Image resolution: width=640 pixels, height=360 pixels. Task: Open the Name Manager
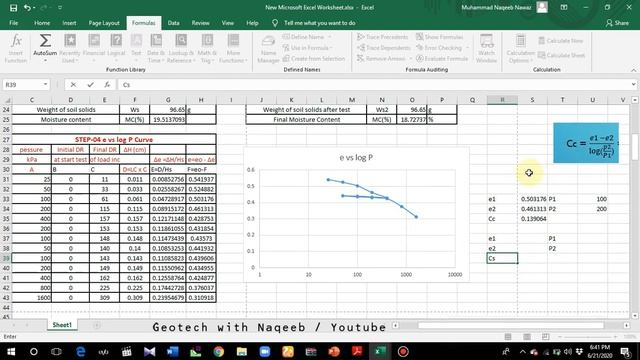click(x=268, y=49)
